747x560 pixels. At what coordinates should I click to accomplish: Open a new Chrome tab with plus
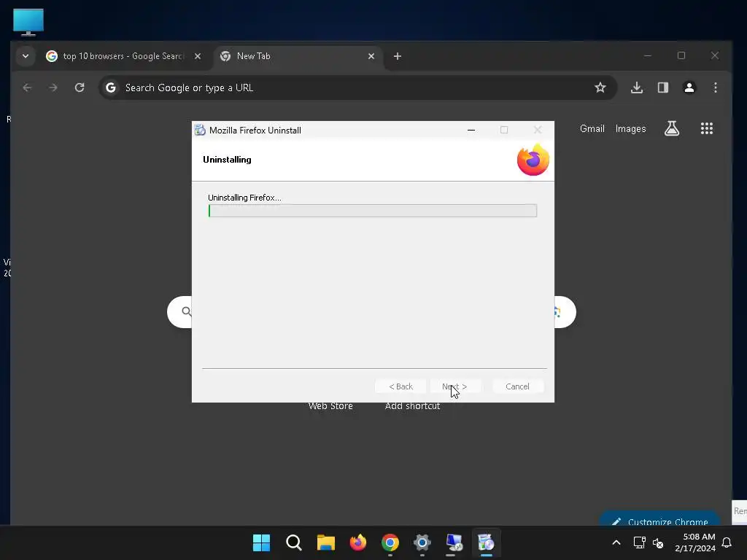click(x=398, y=56)
